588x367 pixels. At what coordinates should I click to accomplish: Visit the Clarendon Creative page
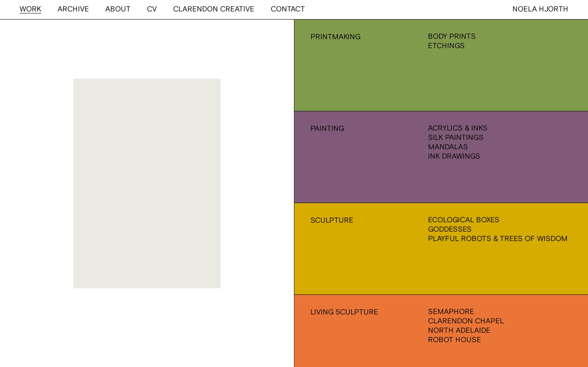pos(213,9)
